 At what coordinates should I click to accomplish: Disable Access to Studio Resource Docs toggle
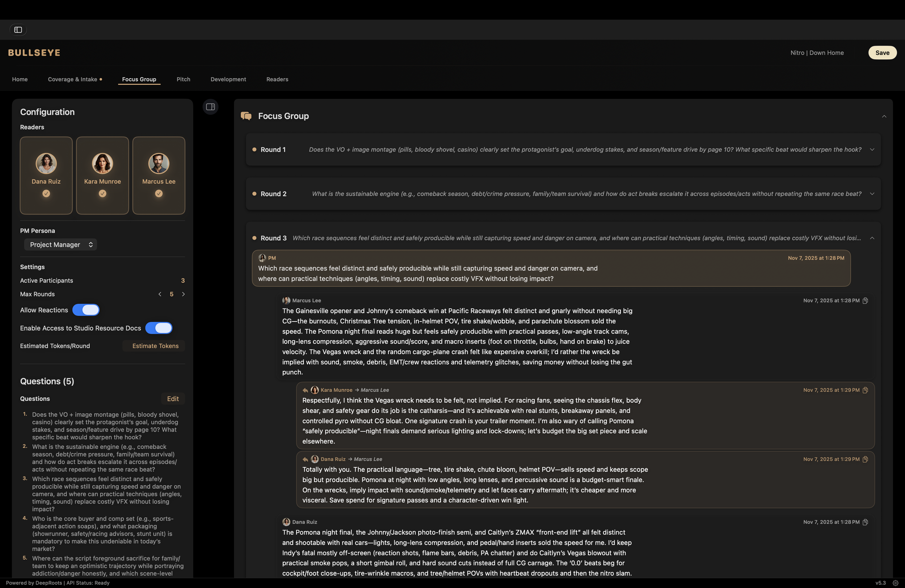pyautogui.click(x=159, y=328)
